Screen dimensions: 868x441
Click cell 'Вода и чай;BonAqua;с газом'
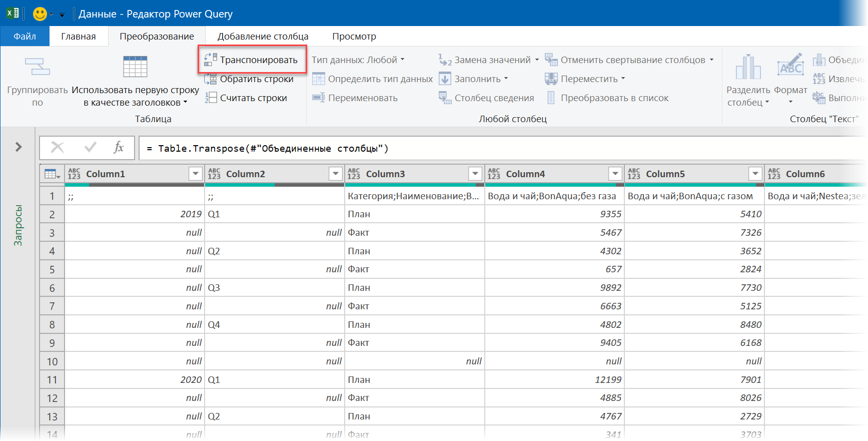[x=694, y=196]
